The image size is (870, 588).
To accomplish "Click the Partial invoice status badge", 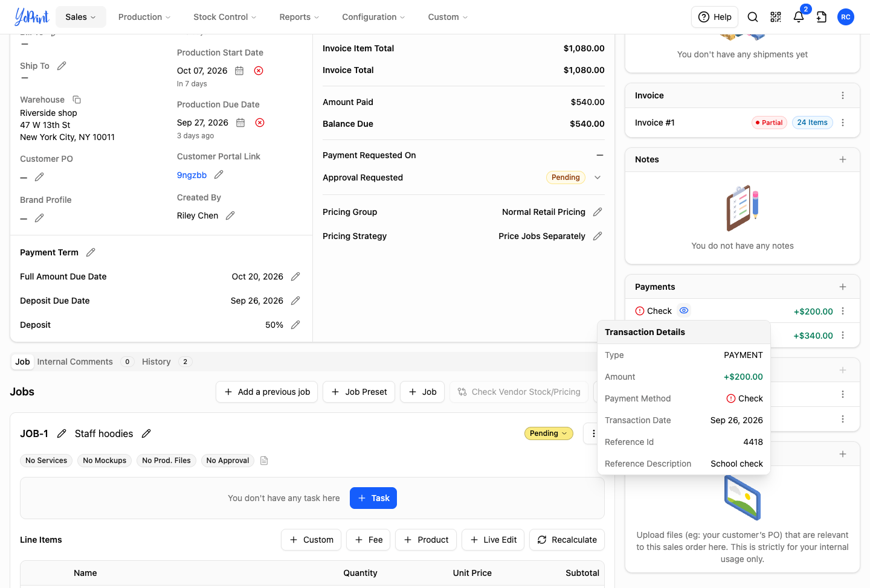I will [769, 123].
